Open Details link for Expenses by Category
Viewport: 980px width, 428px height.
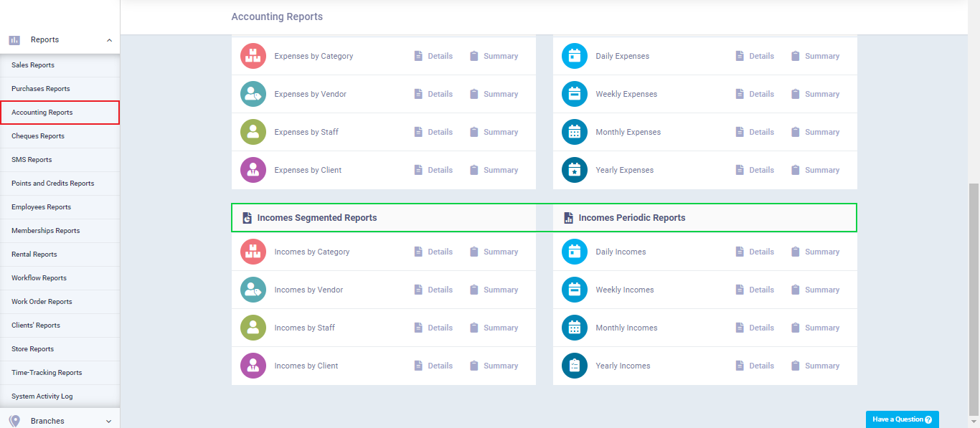pos(433,56)
